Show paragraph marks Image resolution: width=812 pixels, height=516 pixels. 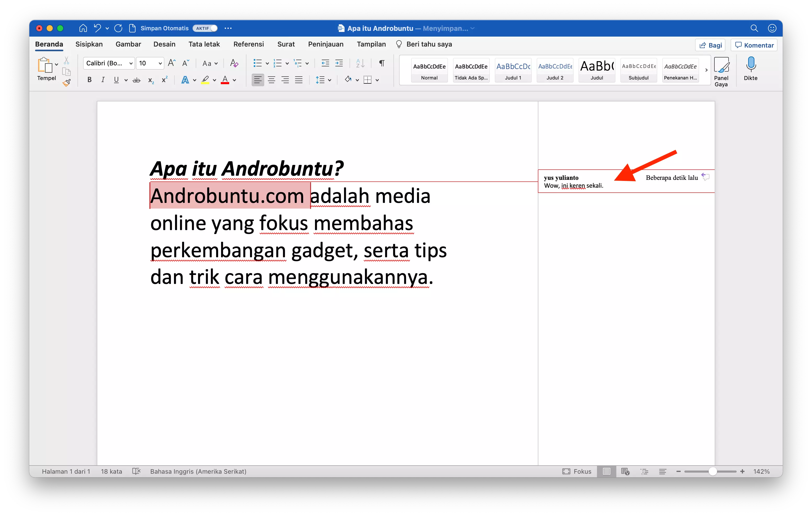point(382,63)
